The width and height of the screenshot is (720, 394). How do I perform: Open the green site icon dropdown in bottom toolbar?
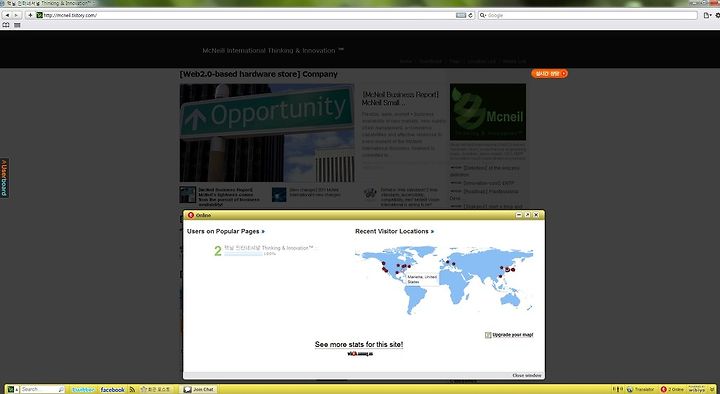tap(13, 389)
